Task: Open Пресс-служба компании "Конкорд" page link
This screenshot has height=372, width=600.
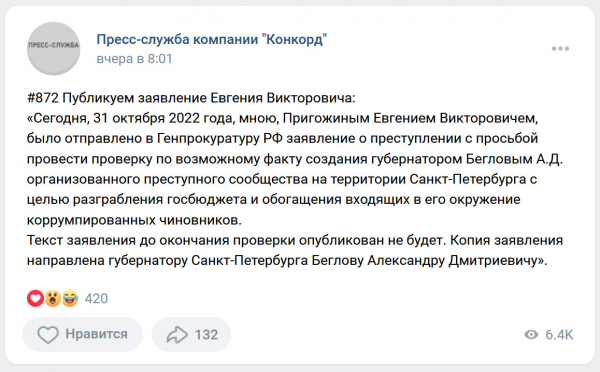Action: click(212, 39)
